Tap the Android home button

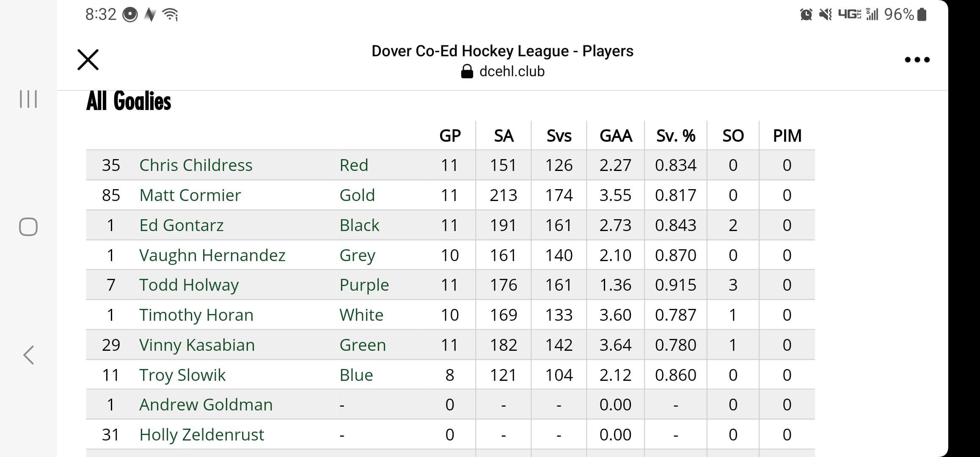(28, 227)
